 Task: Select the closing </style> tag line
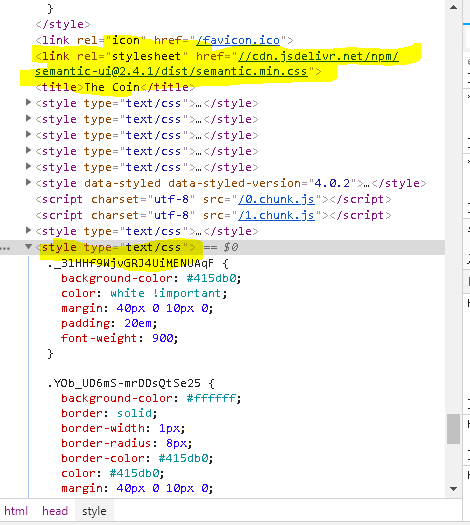click(63, 24)
